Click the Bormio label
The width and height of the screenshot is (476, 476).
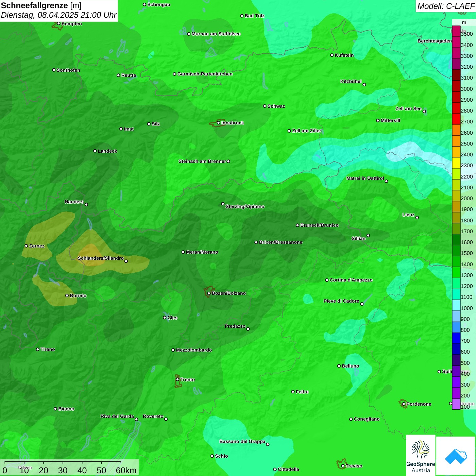[x=78, y=295]
